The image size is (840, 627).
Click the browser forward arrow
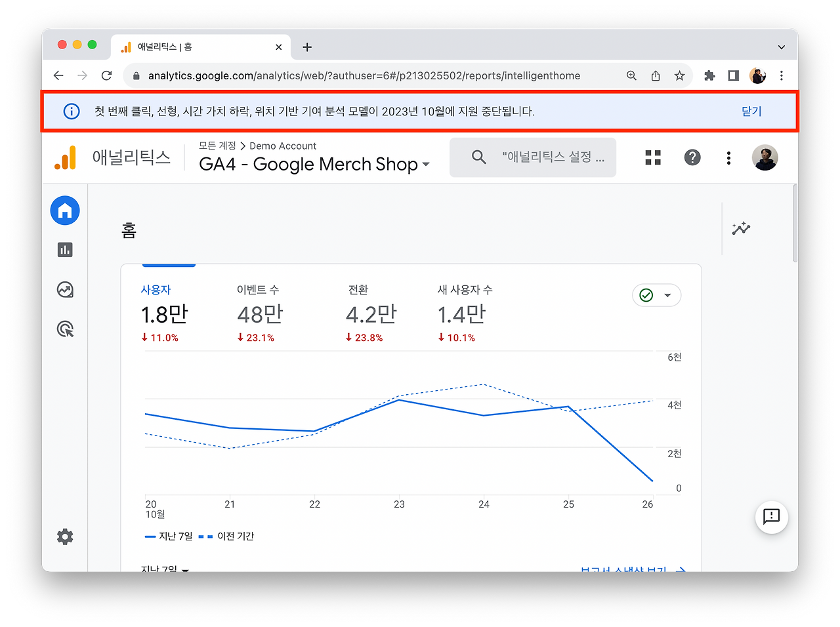82,75
